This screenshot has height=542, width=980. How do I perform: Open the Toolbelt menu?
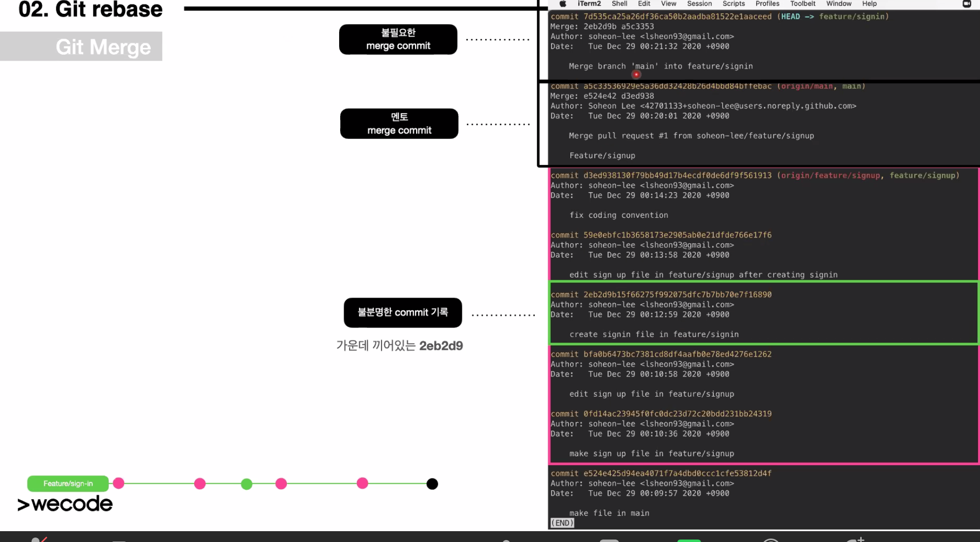point(803,4)
